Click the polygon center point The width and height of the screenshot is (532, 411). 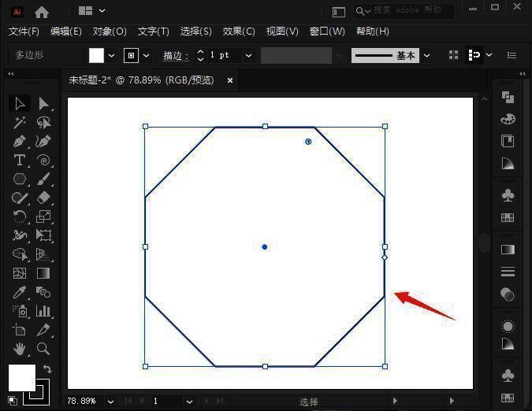tap(265, 247)
